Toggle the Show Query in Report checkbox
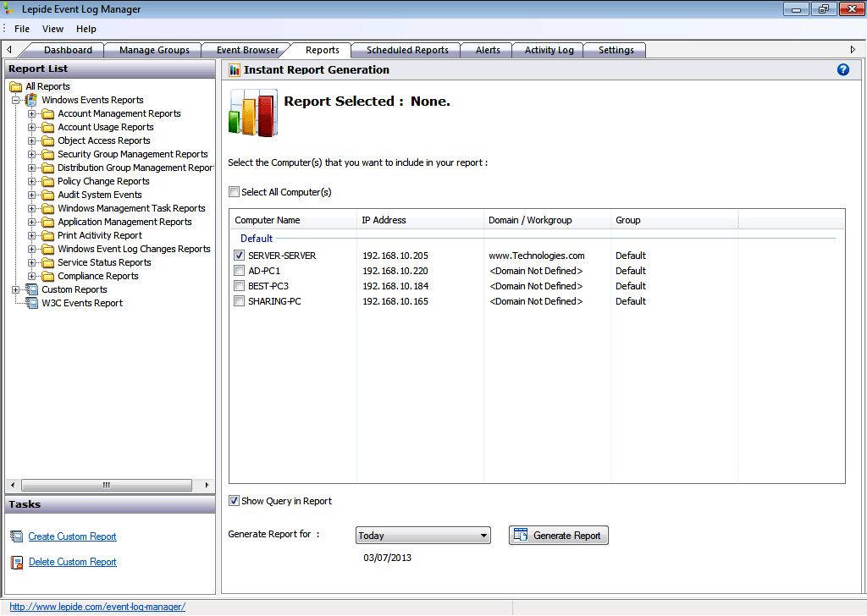Viewport: 867px width, 616px height. 234,501
